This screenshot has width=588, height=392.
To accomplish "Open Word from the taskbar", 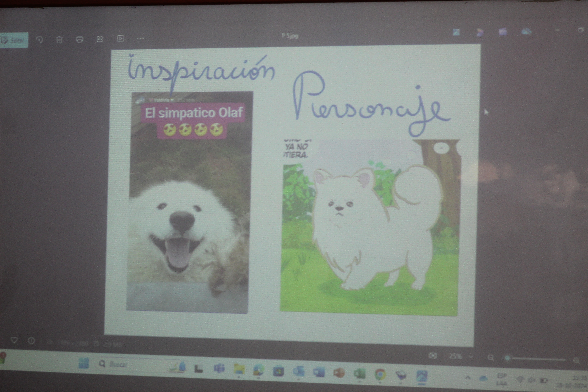I will 319,372.
